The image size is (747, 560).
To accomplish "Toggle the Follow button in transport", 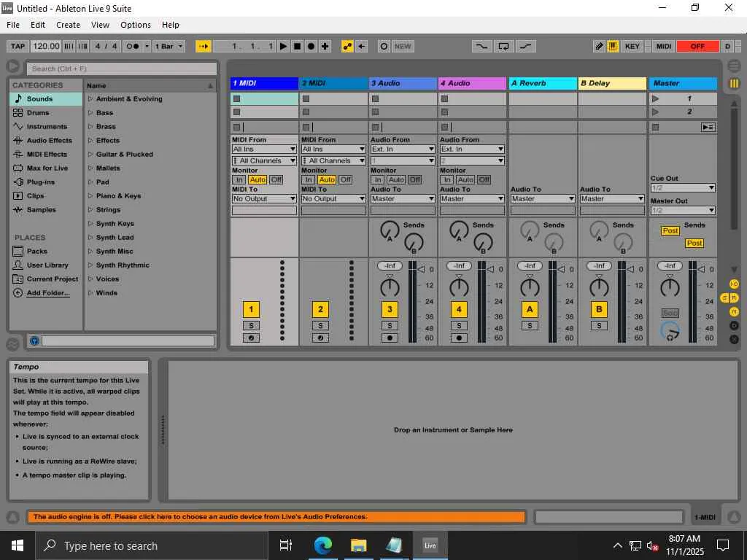I will pos(204,46).
